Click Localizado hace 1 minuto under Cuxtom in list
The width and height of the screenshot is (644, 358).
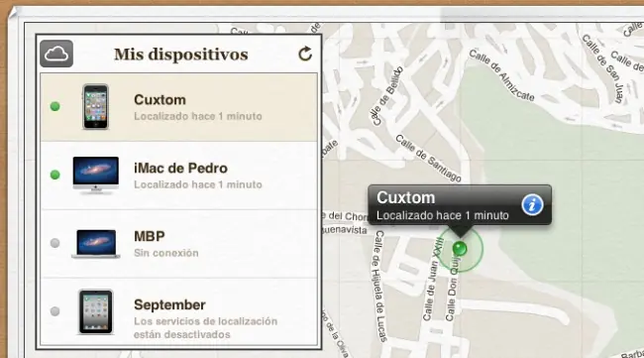198,116
